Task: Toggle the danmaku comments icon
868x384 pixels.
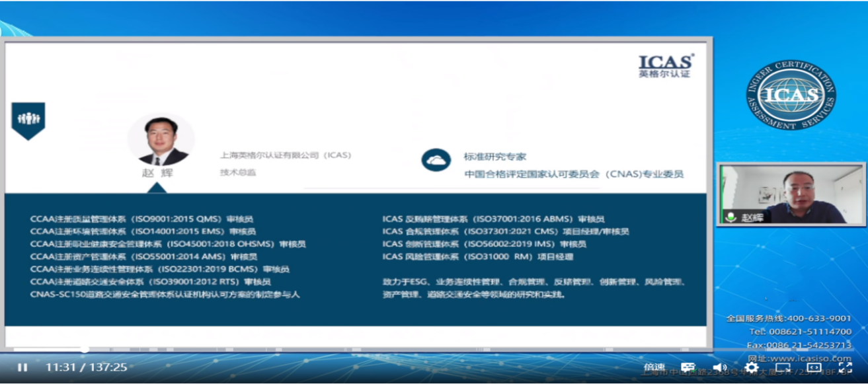Action: [688, 367]
